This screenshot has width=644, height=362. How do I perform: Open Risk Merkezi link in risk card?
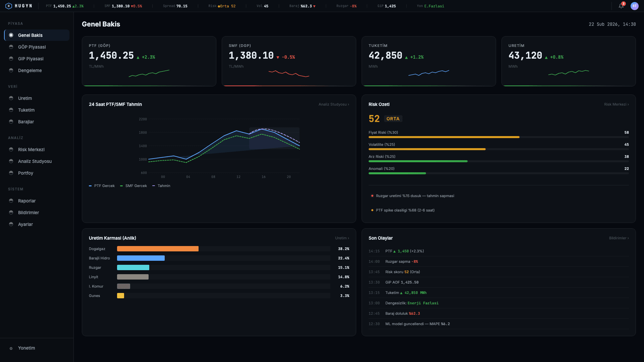(616, 104)
